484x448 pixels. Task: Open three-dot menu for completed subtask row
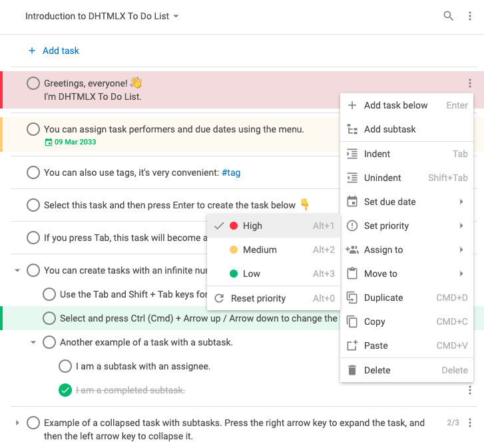(x=470, y=390)
